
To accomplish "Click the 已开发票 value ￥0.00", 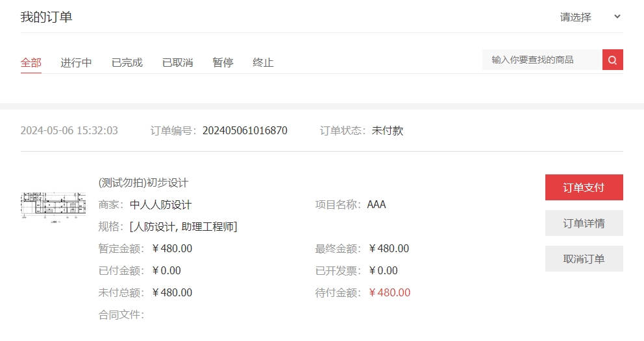I will point(383,270).
